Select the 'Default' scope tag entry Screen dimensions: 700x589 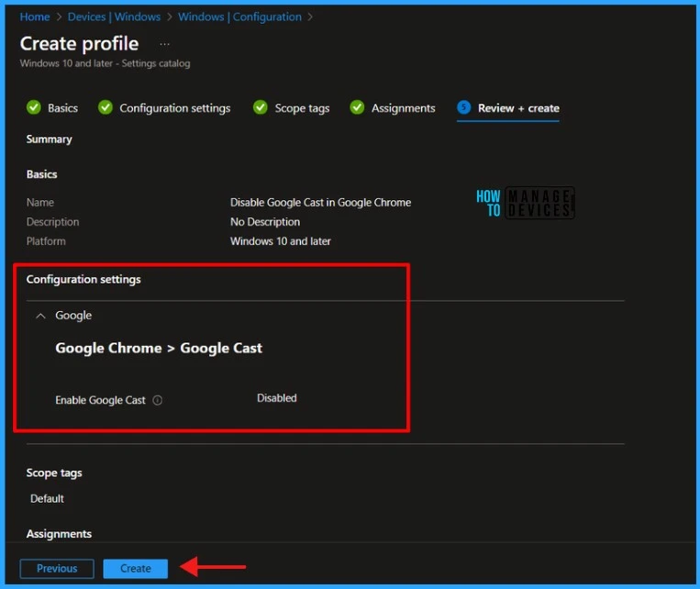pyautogui.click(x=47, y=498)
